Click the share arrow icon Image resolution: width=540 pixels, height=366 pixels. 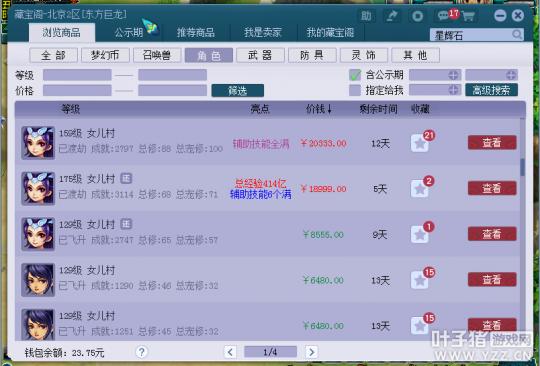tap(392, 16)
